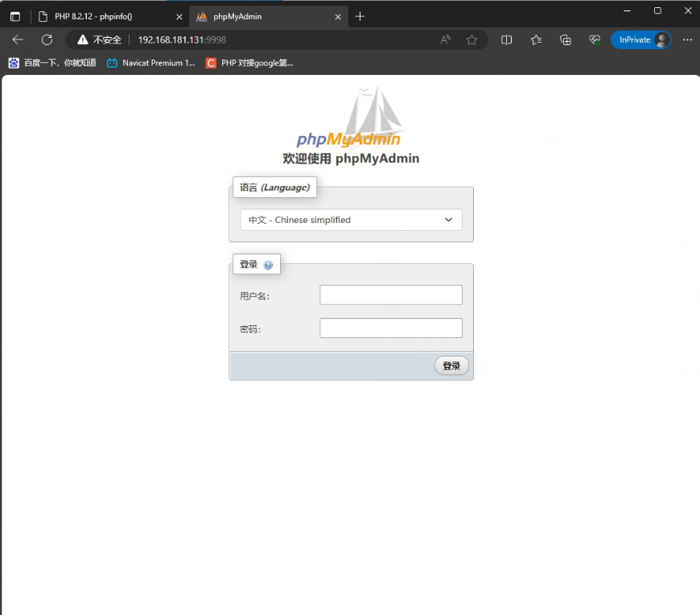Open the Baidu bookmark
The height and width of the screenshot is (615, 700).
(52, 63)
